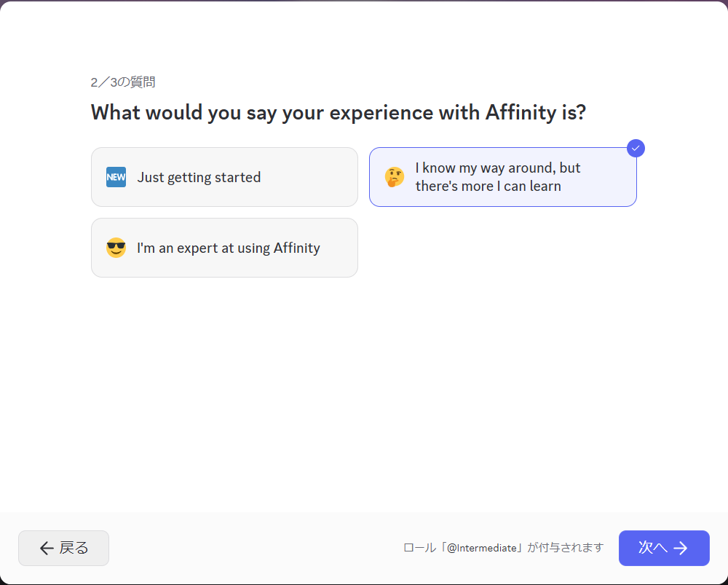Click the 2/3の質問 progress label
Image resolution: width=728 pixels, height=585 pixels.
tap(122, 82)
